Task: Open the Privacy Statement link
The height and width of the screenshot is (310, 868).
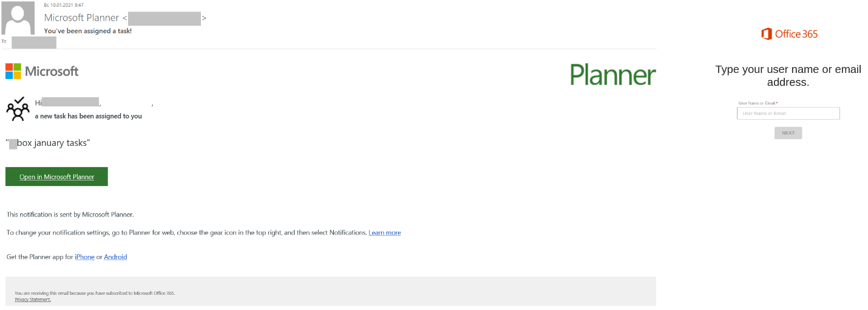Action: 33,299
